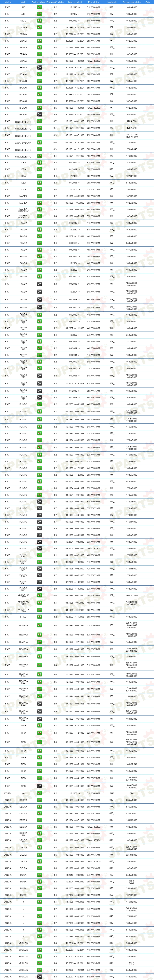Click the petrol icon in the TIPO 149 C2.046 row
This screenshot has height=980, width=154.
40,764
